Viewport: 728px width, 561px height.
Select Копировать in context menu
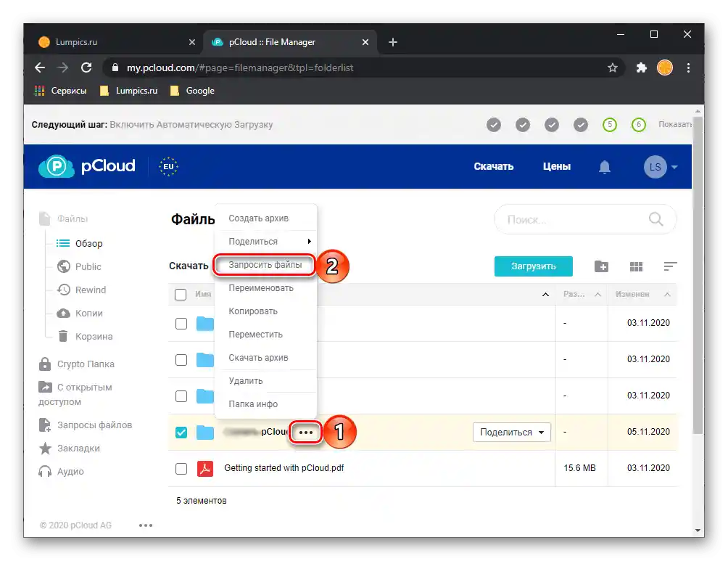[265, 311]
